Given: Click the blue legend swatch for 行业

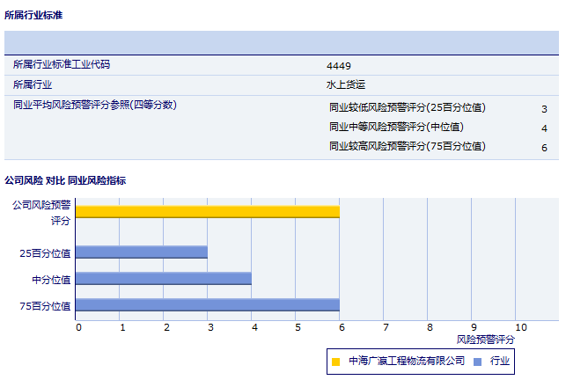Looking at the screenshot, I should click(477, 361).
